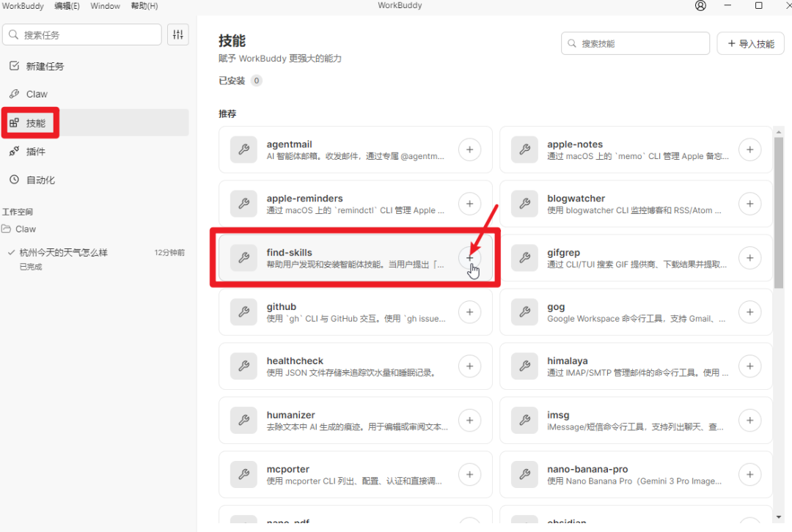Add the humanizer skill using plus icon
Viewport: 792px width, 532px height.
coord(469,421)
